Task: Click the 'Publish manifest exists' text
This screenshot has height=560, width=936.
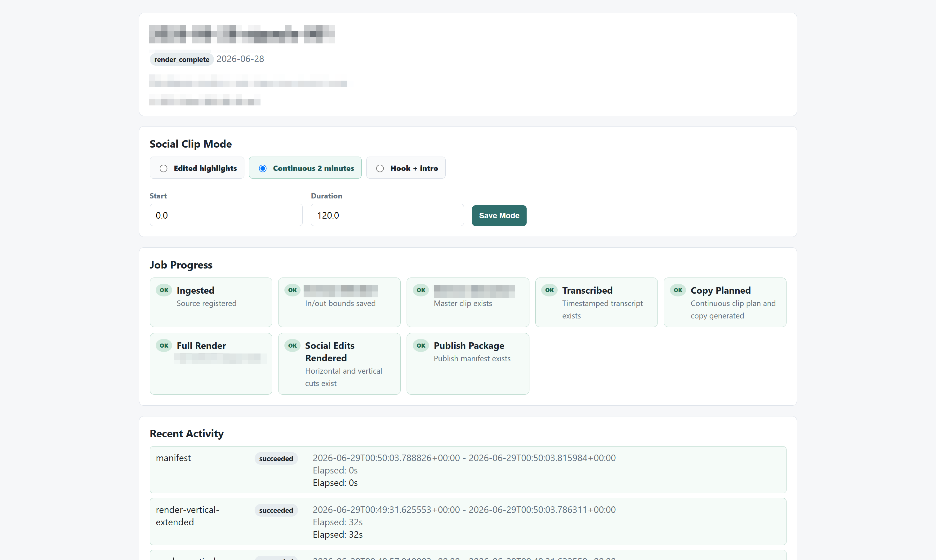Action: pos(472,358)
